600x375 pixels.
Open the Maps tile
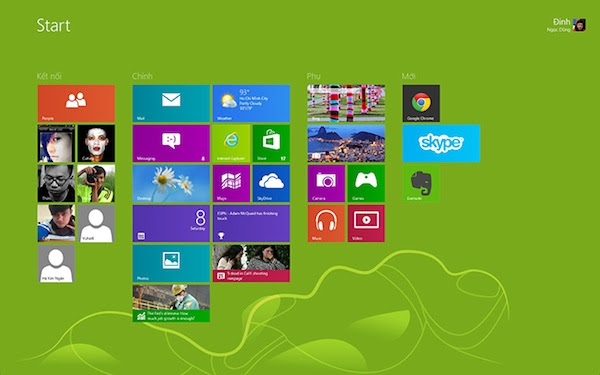pos(231,183)
